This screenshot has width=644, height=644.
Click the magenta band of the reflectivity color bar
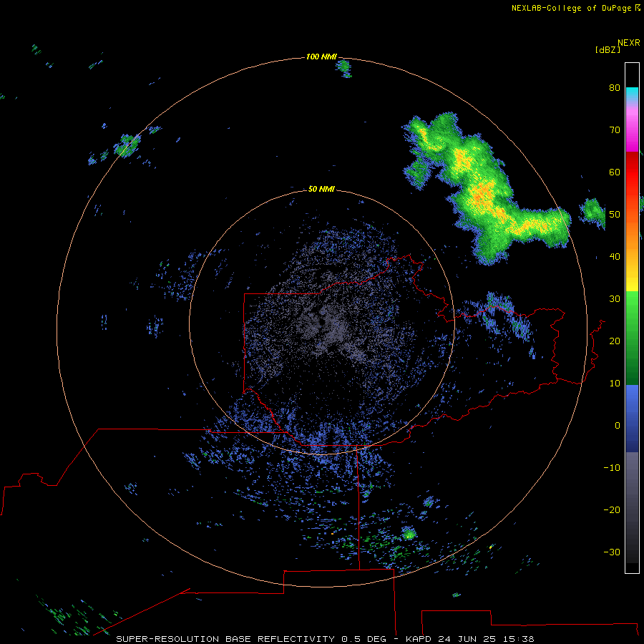632,132
